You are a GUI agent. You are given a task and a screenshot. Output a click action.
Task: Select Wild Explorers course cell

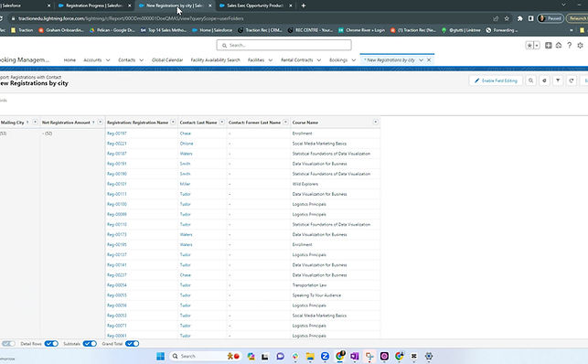pyautogui.click(x=336, y=184)
